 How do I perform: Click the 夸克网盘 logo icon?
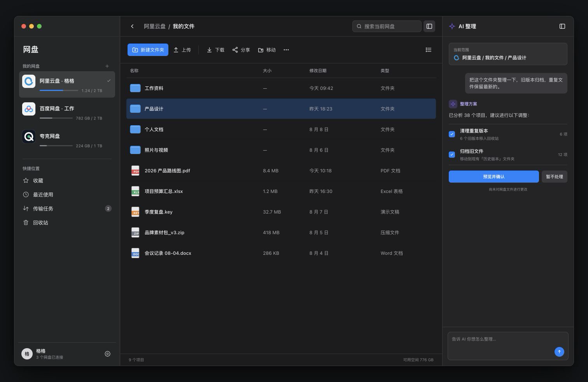point(29,137)
